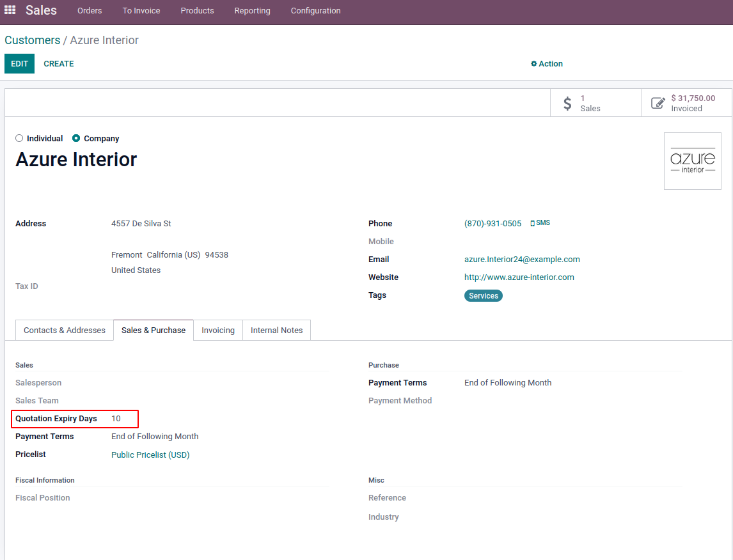Click the Fiscal Information section heading
733x560 pixels.
[45, 480]
